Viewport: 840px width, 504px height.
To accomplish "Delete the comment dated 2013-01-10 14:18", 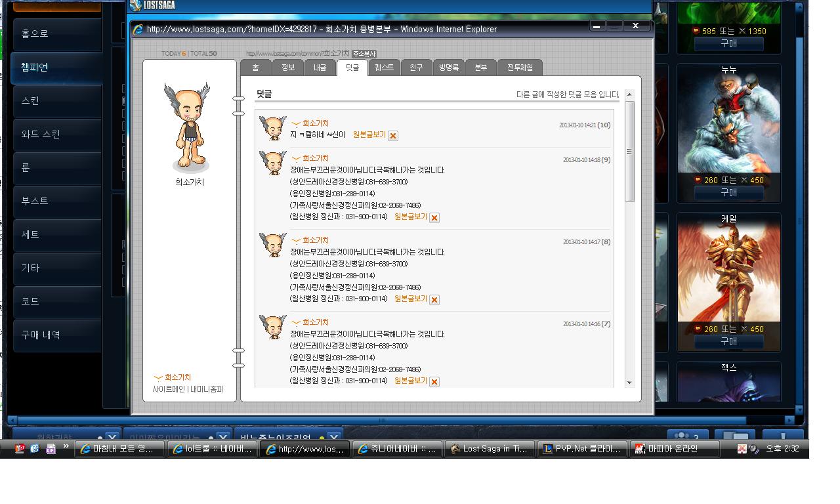I will tap(434, 218).
